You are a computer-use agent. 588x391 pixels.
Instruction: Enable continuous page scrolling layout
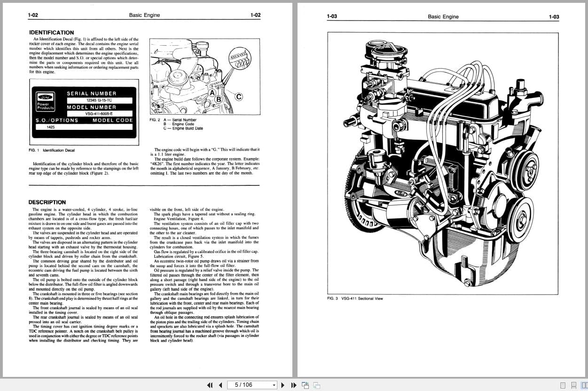click(574, 385)
